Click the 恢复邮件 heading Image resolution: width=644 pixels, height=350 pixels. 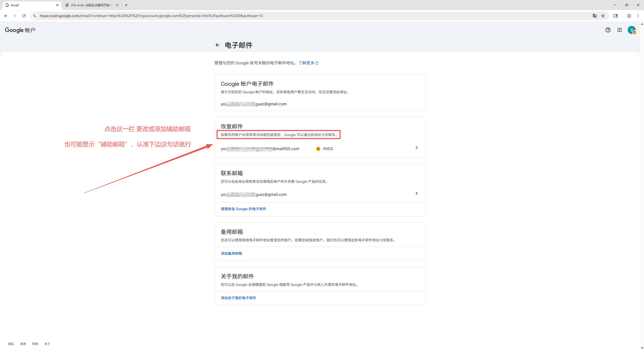pyautogui.click(x=232, y=126)
